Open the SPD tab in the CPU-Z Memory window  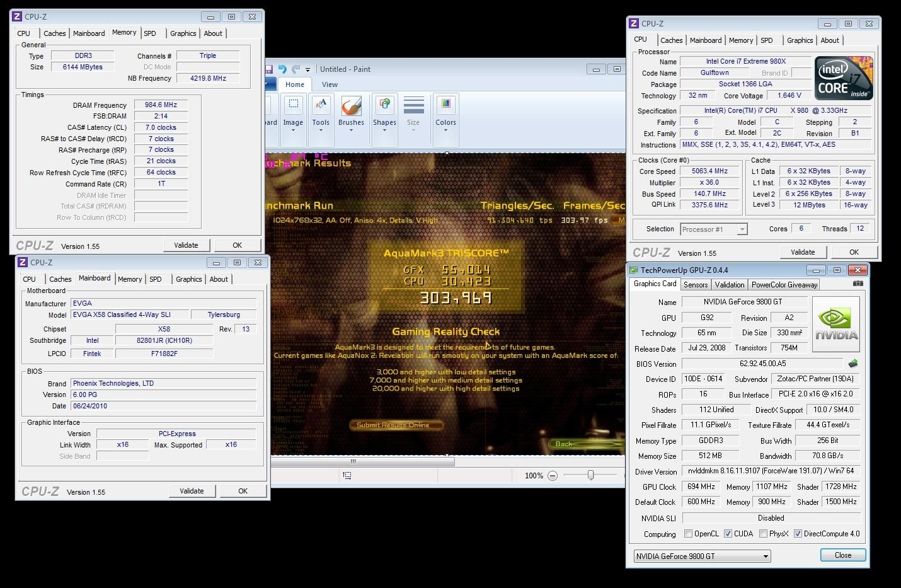[150, 33]
